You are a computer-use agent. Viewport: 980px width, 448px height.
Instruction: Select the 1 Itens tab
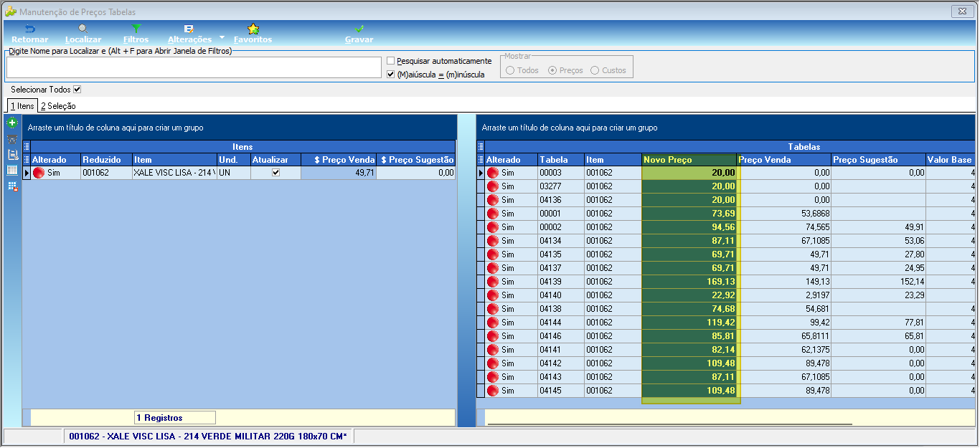22,106
